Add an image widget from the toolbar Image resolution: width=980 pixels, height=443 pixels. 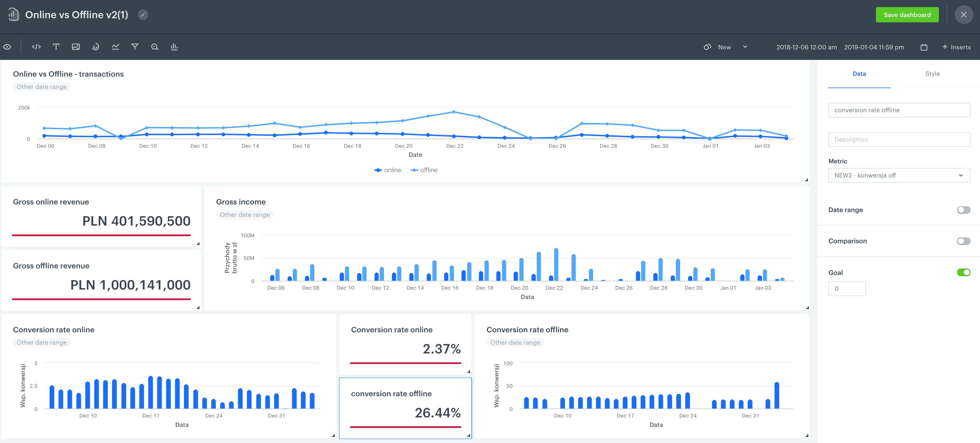click(x=76, y=47)
